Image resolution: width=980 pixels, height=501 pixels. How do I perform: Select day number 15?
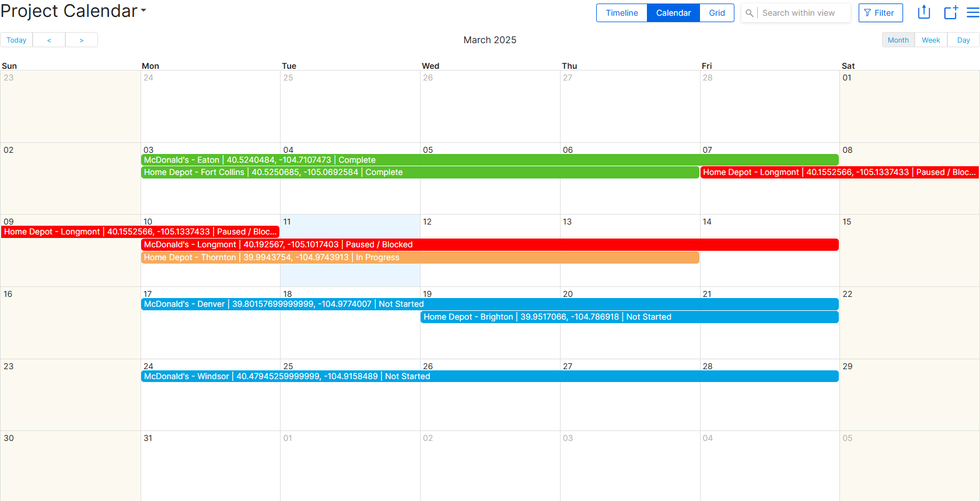tap(847, 222)
